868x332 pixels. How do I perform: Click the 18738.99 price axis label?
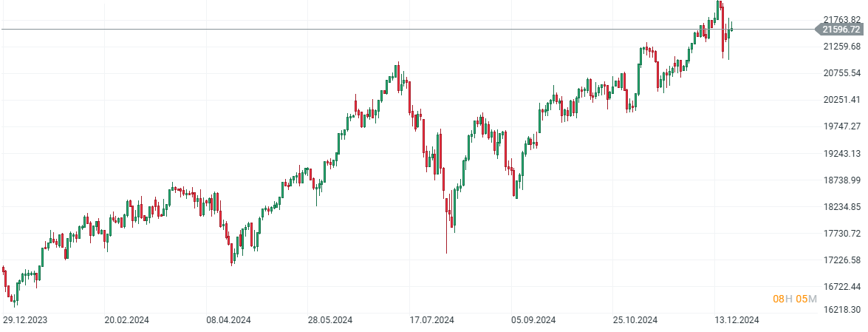coord(841,180)
